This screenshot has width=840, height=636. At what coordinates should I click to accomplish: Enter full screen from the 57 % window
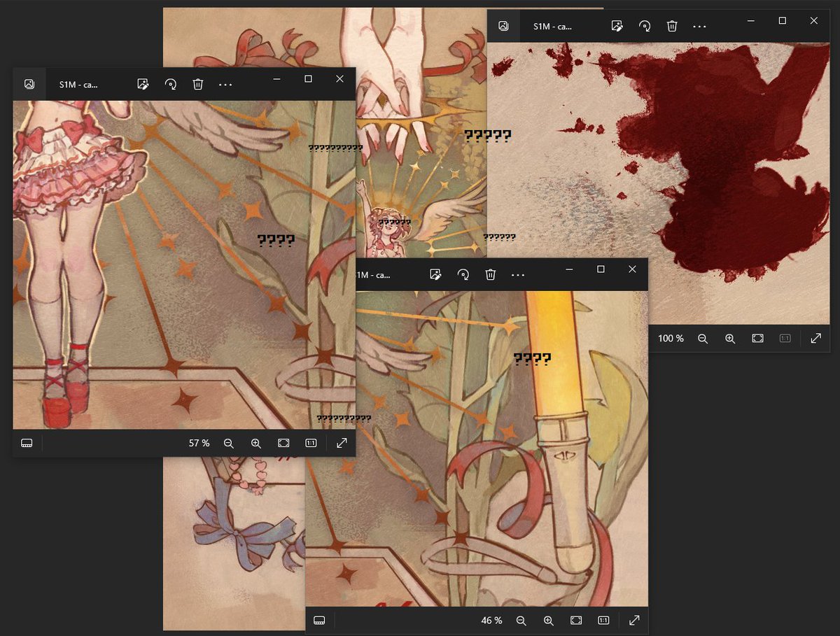pyautogui.click(x=342, y=443)
